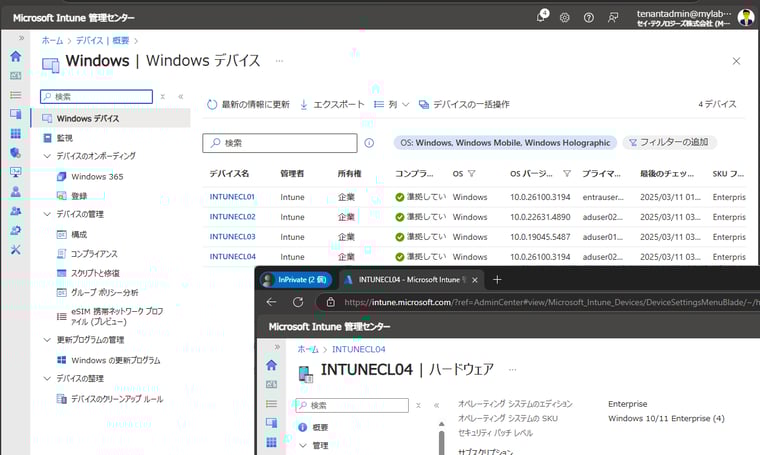Screen dimensions: 760x455
Task: Click デバイスの一括操作 bulk actions
Action: pyautogui.click(x=464, y=104)
